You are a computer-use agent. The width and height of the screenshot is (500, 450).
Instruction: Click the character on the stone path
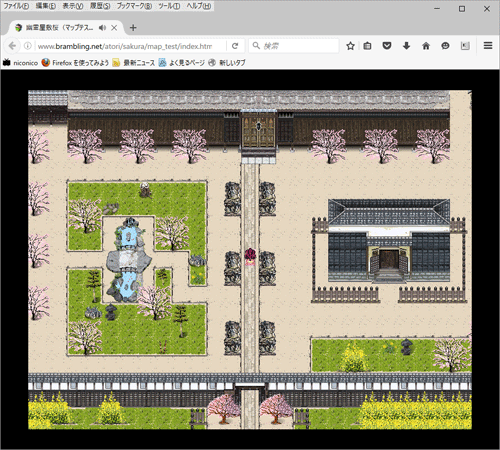[x=250, y=257]
